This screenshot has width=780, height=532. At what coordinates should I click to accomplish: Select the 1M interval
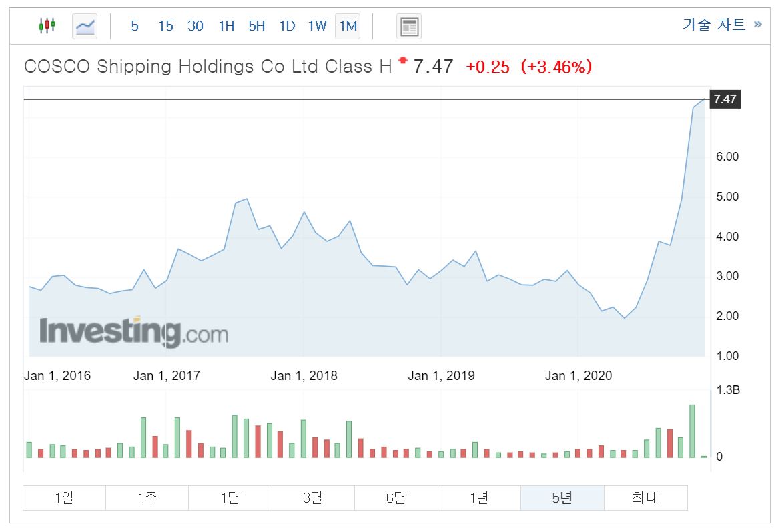pos(348,26)
